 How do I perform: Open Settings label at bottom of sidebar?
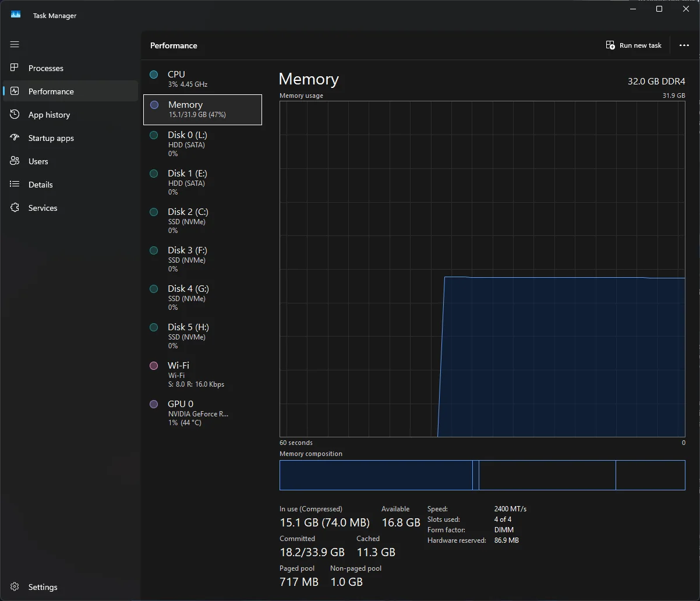click(x=43, y=587)
